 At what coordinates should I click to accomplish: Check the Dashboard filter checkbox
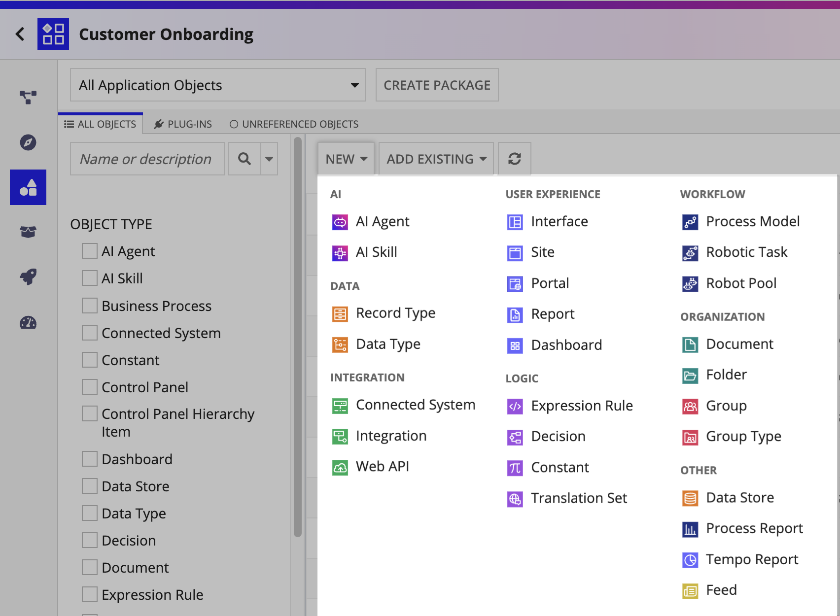click(x=90, y=459)
